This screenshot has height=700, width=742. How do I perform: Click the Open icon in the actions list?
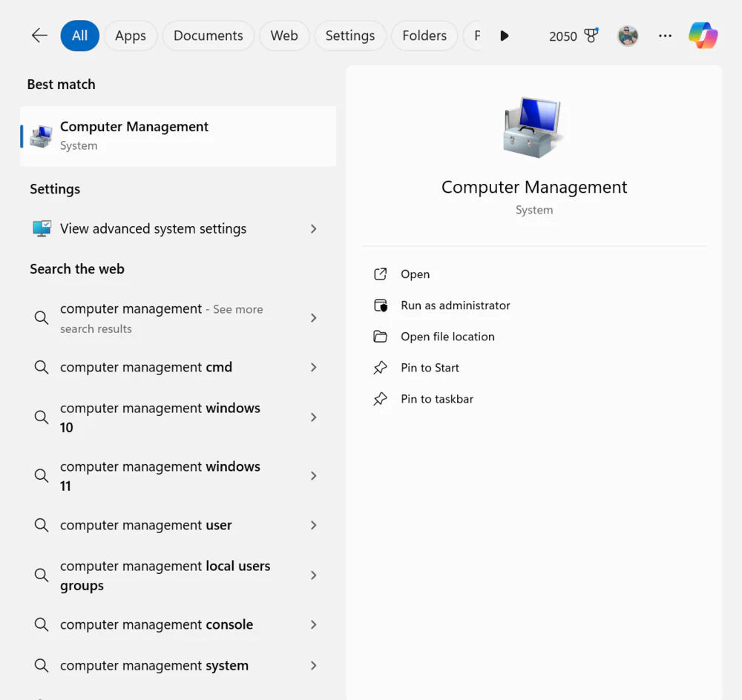point(380,274)
